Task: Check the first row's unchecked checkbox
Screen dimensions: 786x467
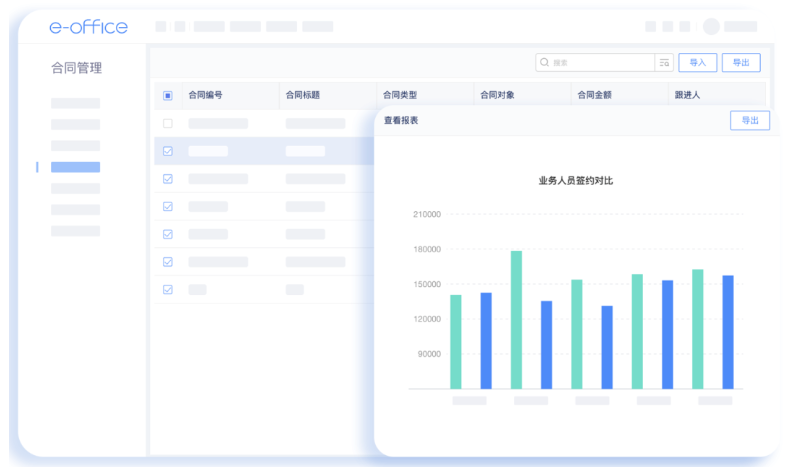Action: (x=168, y=124)
